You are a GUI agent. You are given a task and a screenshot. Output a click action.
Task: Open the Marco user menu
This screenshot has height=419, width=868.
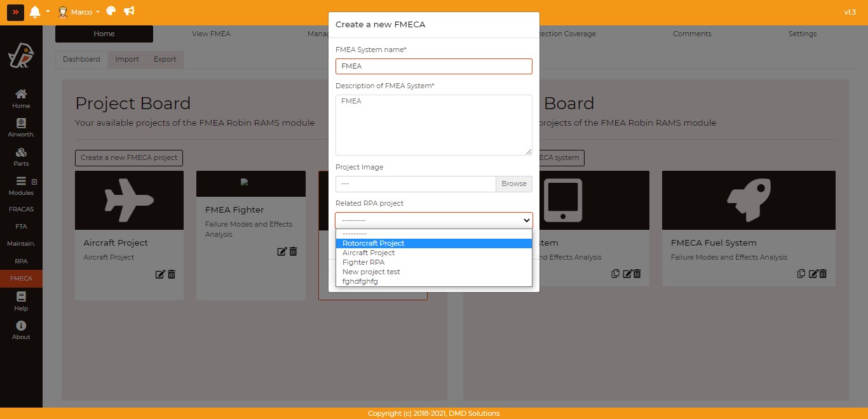tap(79, 12)
